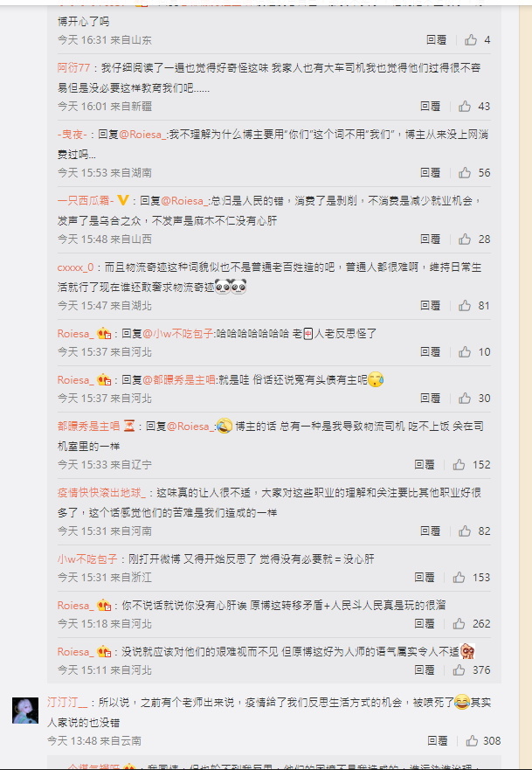
Task: Open the @都暻秀是主唱 mention link
Action: (x=178, y=379)
